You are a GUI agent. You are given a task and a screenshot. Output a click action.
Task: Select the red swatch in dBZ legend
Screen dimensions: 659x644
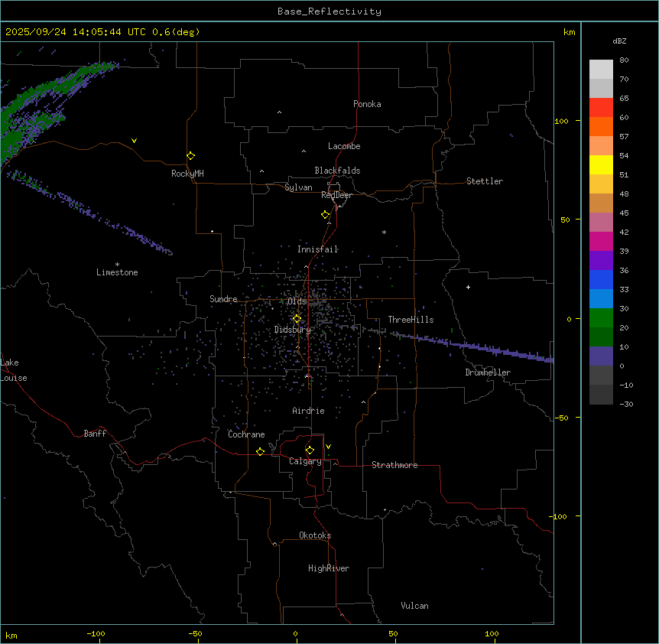tap(601, 107)
